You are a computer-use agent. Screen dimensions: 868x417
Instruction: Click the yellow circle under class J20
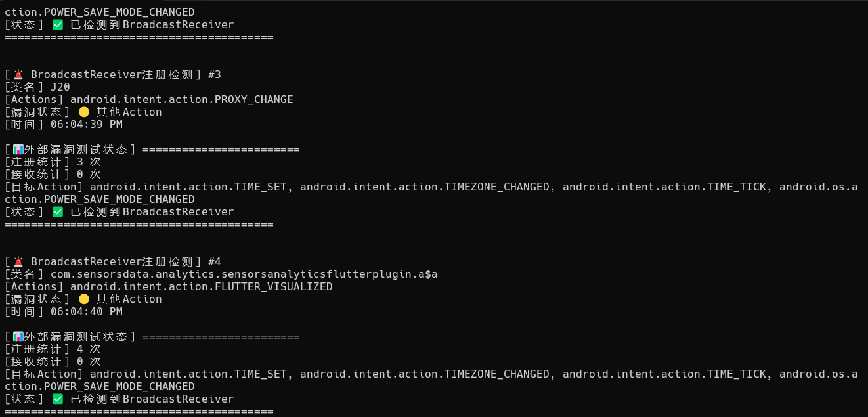point(84,112)
